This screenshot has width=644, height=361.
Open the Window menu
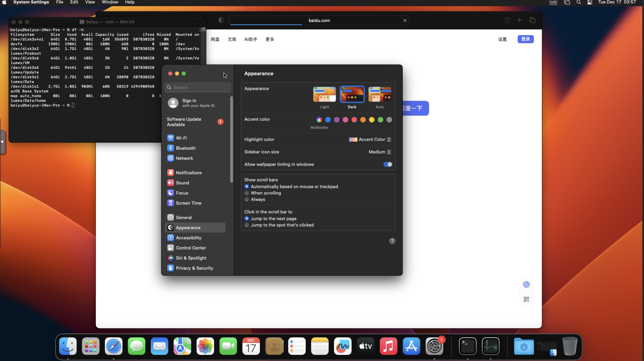coord(110,2)
